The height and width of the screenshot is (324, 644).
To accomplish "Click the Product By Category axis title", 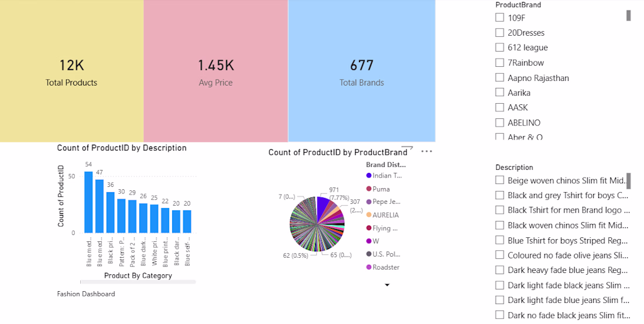I will point(138,275).
